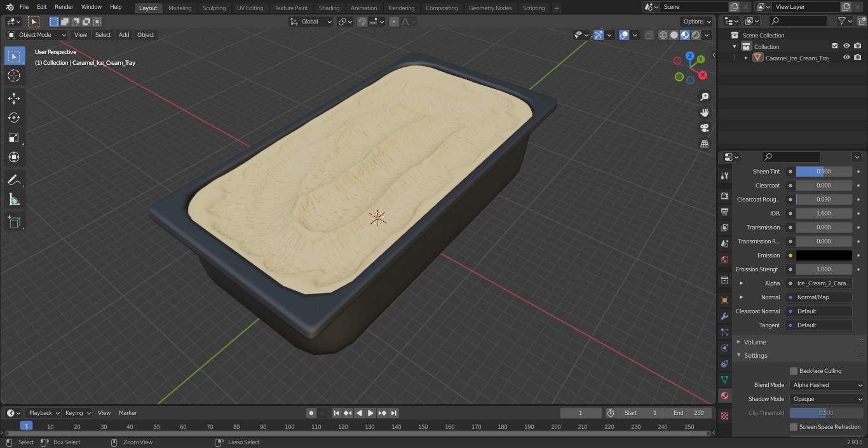Open the timeline Playback popover
Image resolution: width=868 pixels, height=448 pixels.
tap(43, 413)
